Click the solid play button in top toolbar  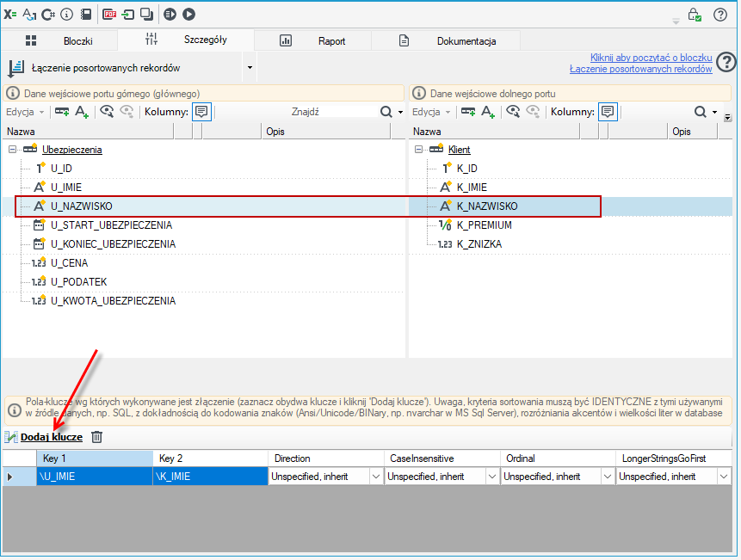(188, 15)
